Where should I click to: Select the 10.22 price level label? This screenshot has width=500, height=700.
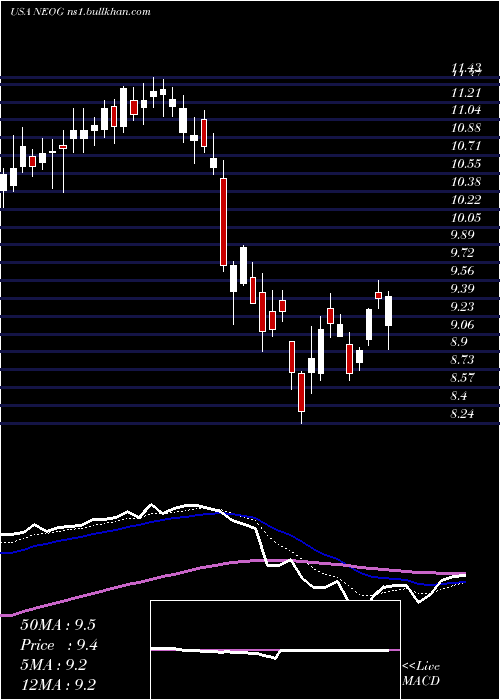[466, 200]
